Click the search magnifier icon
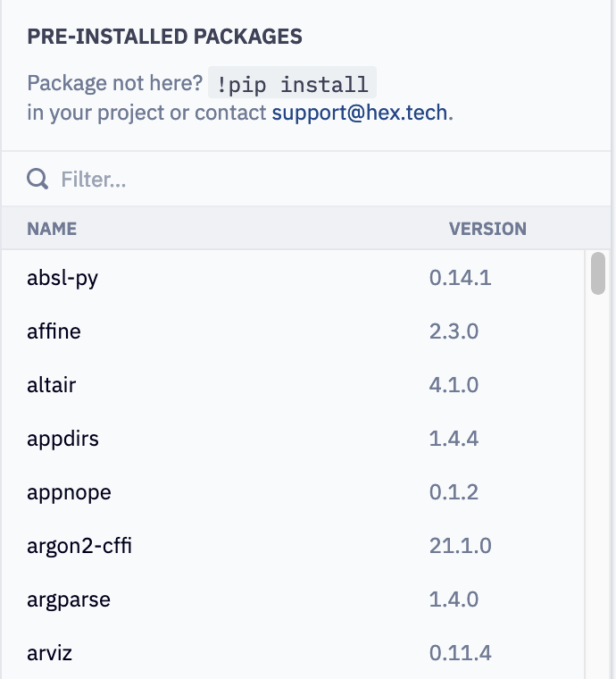Viewport: 616px width, 679px height. click(37, 180)
